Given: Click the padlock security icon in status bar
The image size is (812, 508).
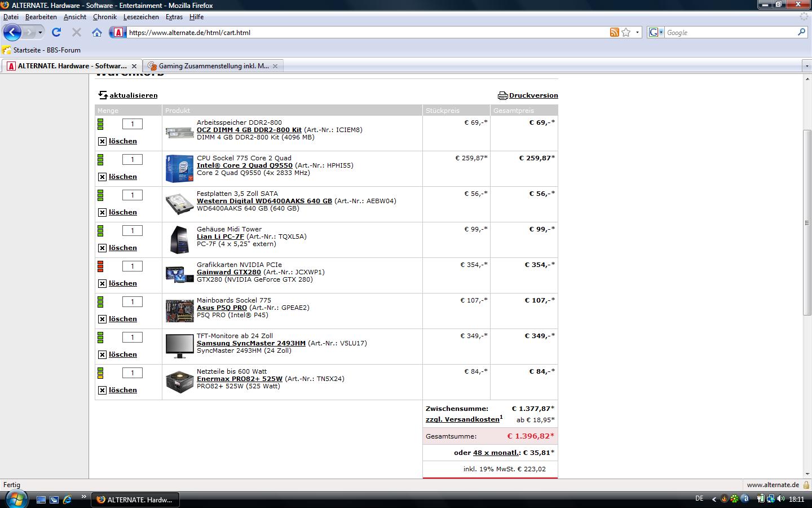Looking at the screenshot, I should pyautogui.click(x=806, y=484).
